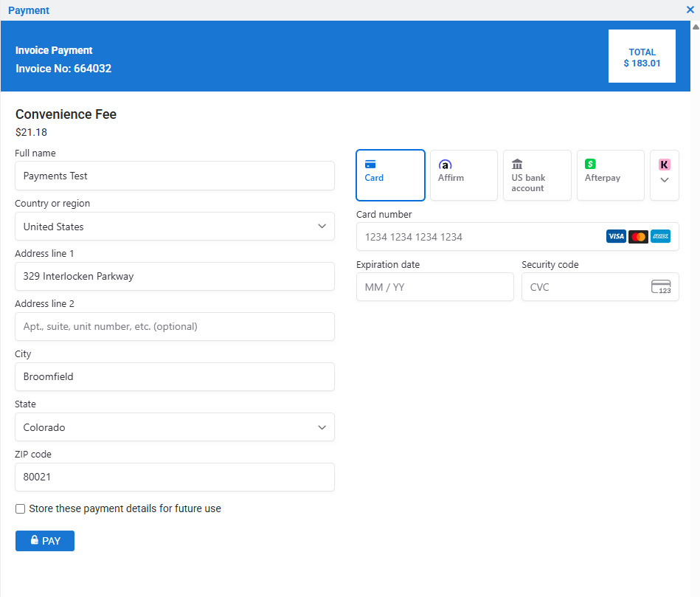Open the State dropdown showing Colorado
This screenshot has height=597, width=700.
(x=174, y=427)
